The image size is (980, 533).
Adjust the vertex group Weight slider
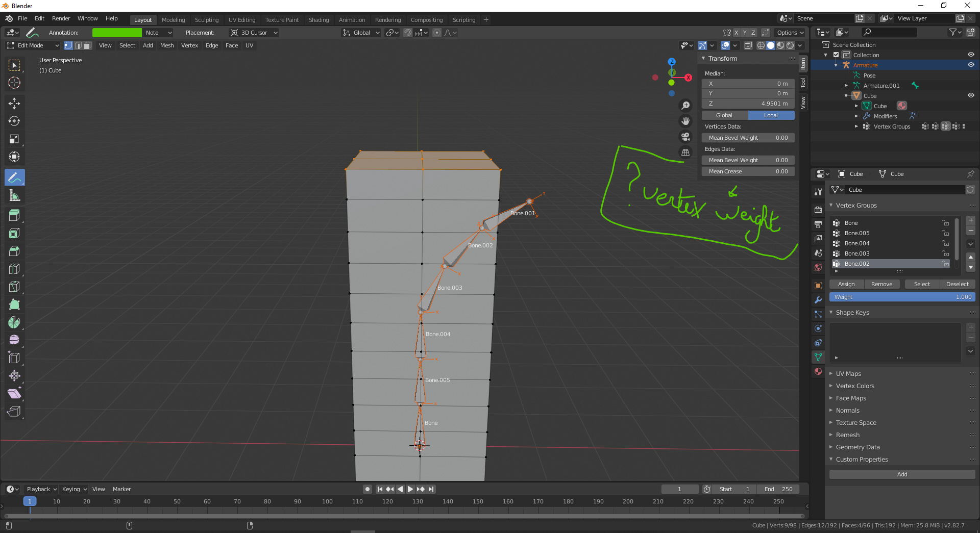coord(902,297)
